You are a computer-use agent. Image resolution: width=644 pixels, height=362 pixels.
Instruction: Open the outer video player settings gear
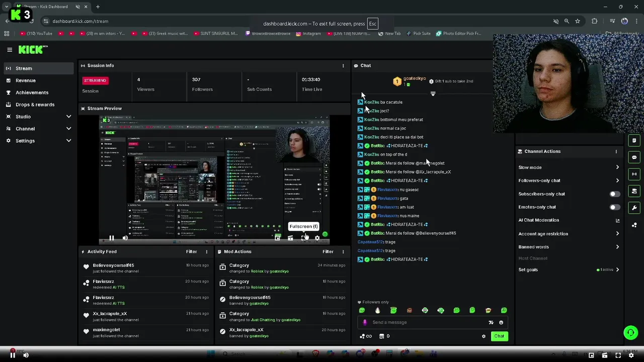[631, 355]
